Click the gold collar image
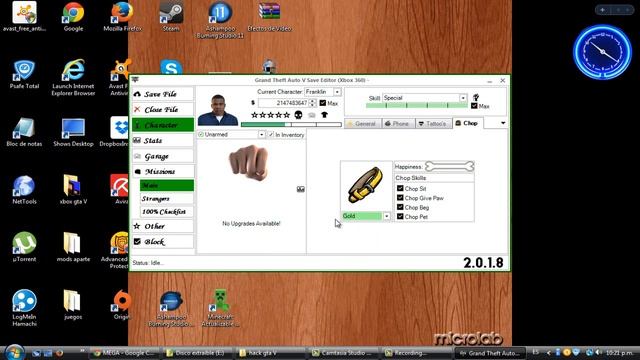The width and height of the screenshot is (640, 360). point(365,186)
